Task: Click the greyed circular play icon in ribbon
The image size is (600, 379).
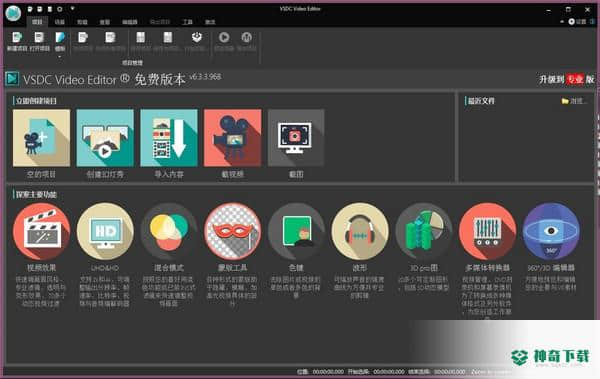Action: point(224,38)
